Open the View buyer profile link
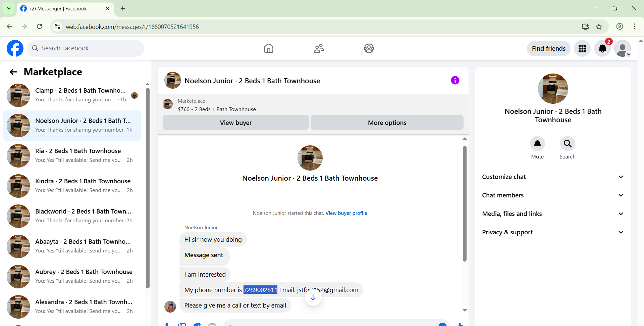The width and height of the screenshot is (644, 326). [346, 213]
